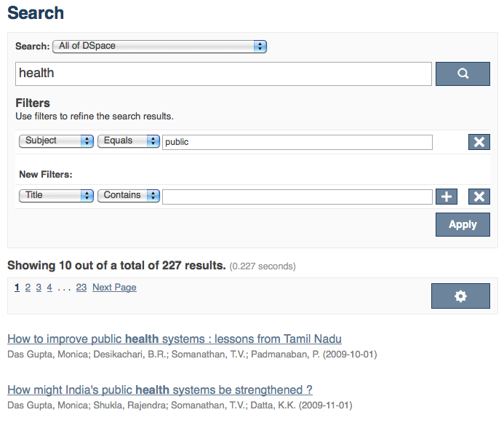This screenshot has width=504, height=423.
Task: Add new filter with plus icon
Action: click(446, 196)
